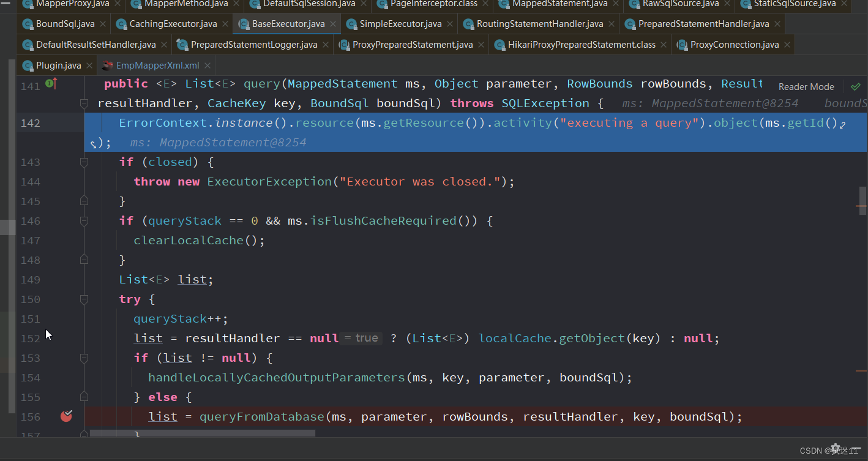
Task: Switch to the MapperMethod.java tab
Action: [186, 4]
